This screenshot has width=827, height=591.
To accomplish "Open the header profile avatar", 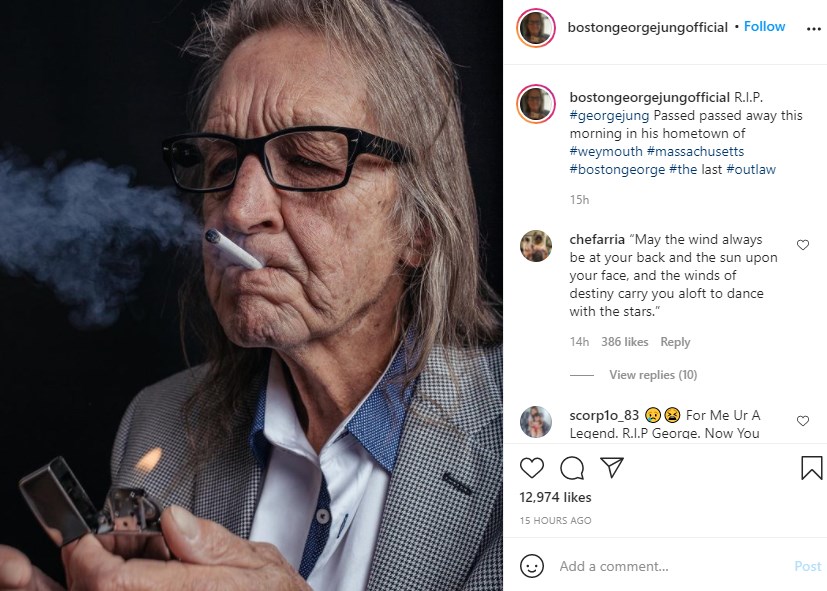I will [535, 27].
